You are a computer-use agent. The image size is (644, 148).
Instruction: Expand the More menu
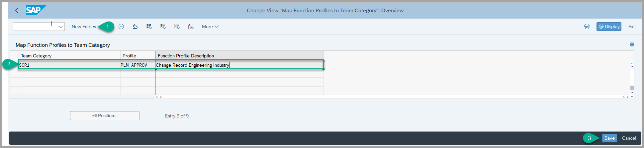[210, 27]
